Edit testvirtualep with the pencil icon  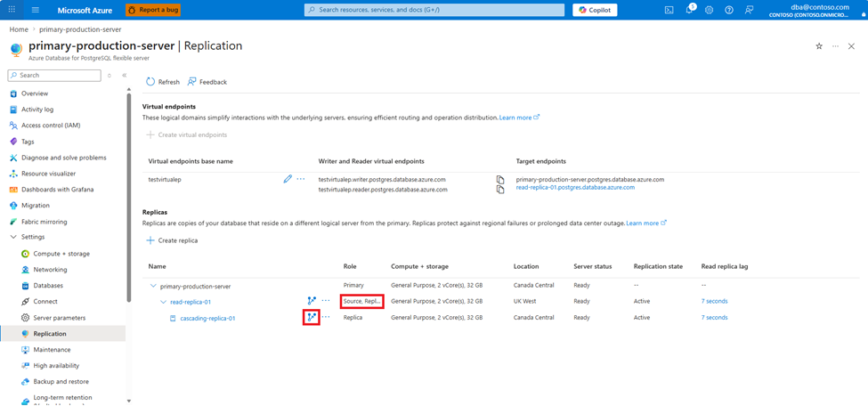[288, 179]
